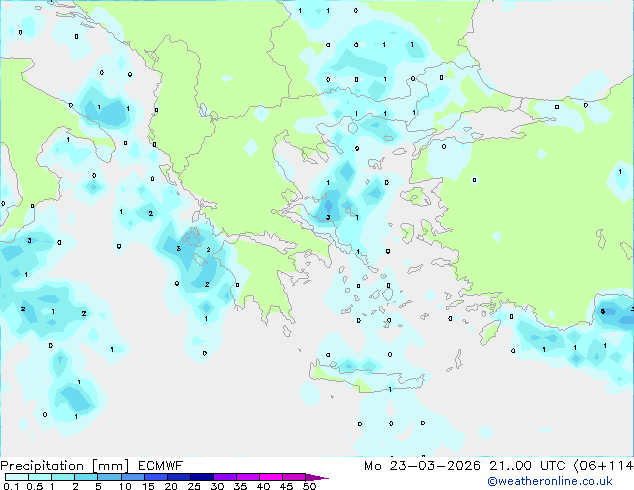Click the '20' legend scale label
634x490 pixels.
171,486
